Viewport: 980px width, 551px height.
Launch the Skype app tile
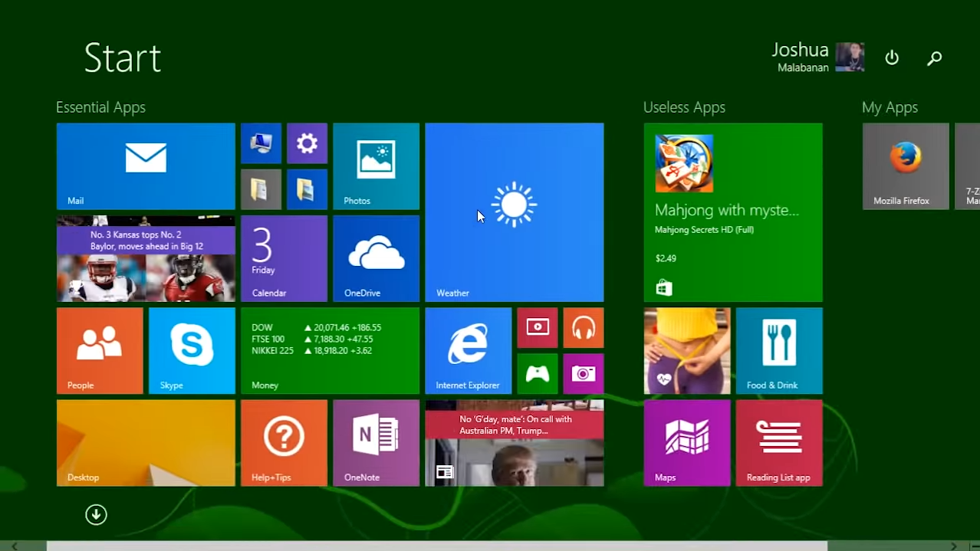(192, 350)
